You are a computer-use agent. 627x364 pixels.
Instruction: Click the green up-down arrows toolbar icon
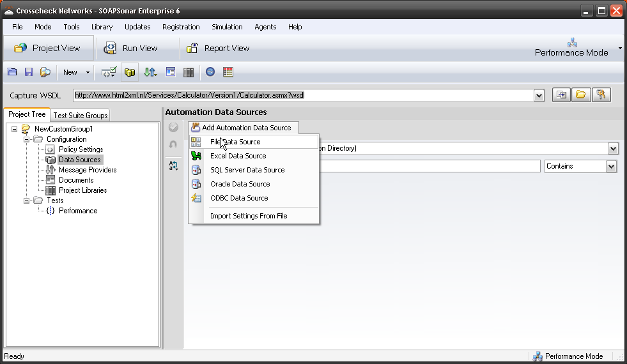[150, 72]
